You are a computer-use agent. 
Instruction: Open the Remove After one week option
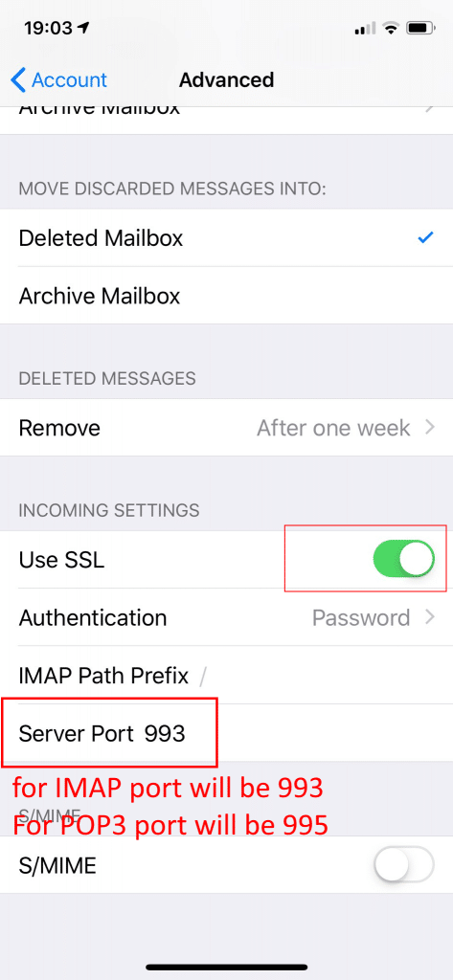pos(226,428)
